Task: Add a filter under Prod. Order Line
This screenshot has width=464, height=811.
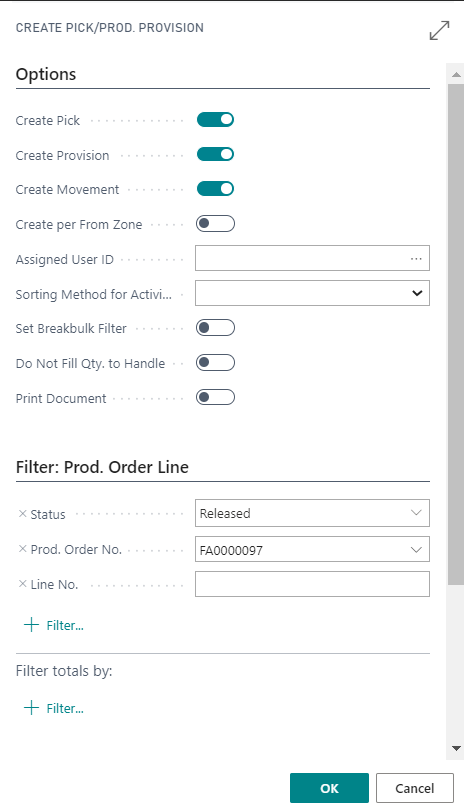Action: [54, 625]
